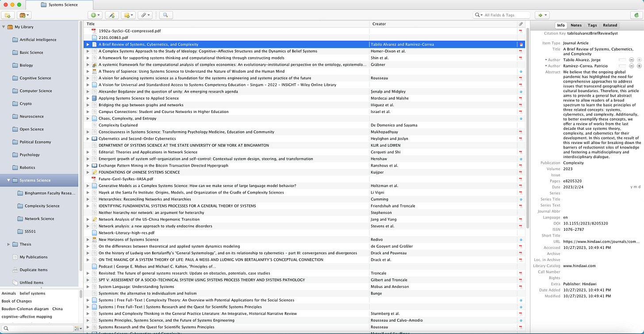Select the Network Science subcollection
This screenshot has height=334, width=644.
click(39, 218)
